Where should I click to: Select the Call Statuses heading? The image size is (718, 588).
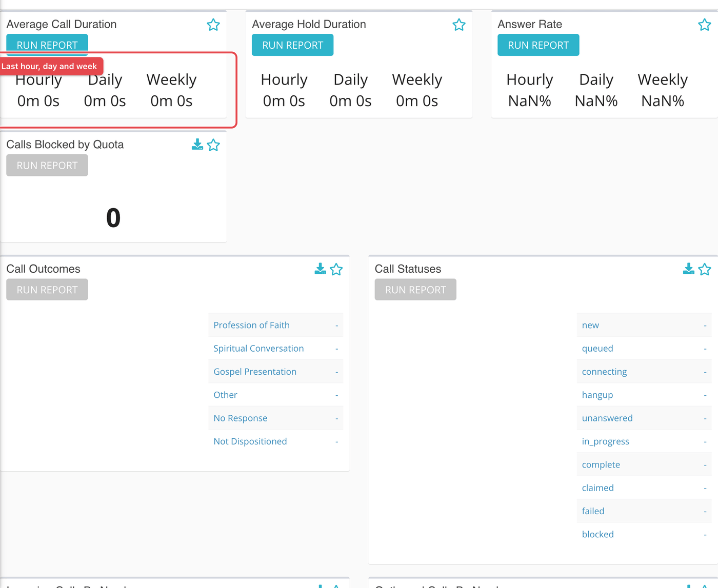point(408,269)
